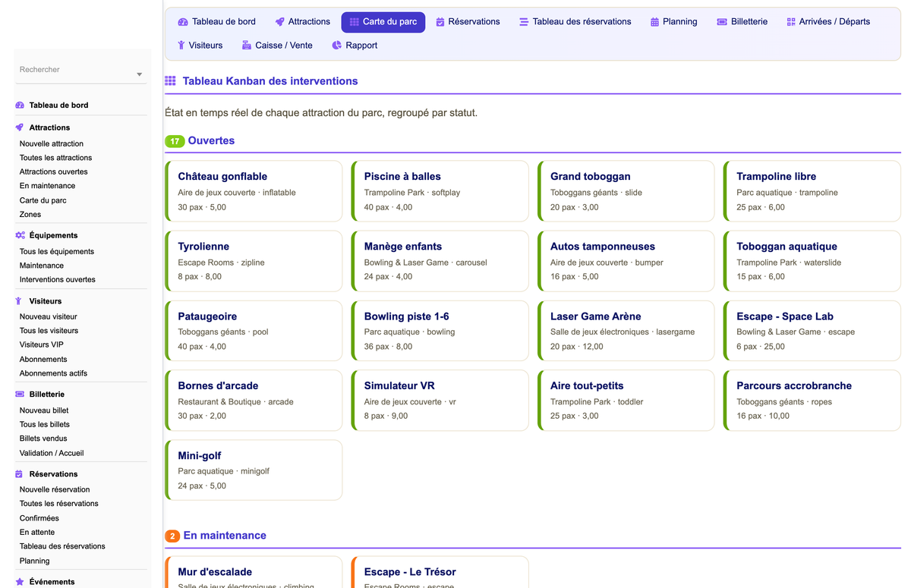Open the Escape - Space Lab card
This screenshot has width=911, height=588.
point(812,331)
